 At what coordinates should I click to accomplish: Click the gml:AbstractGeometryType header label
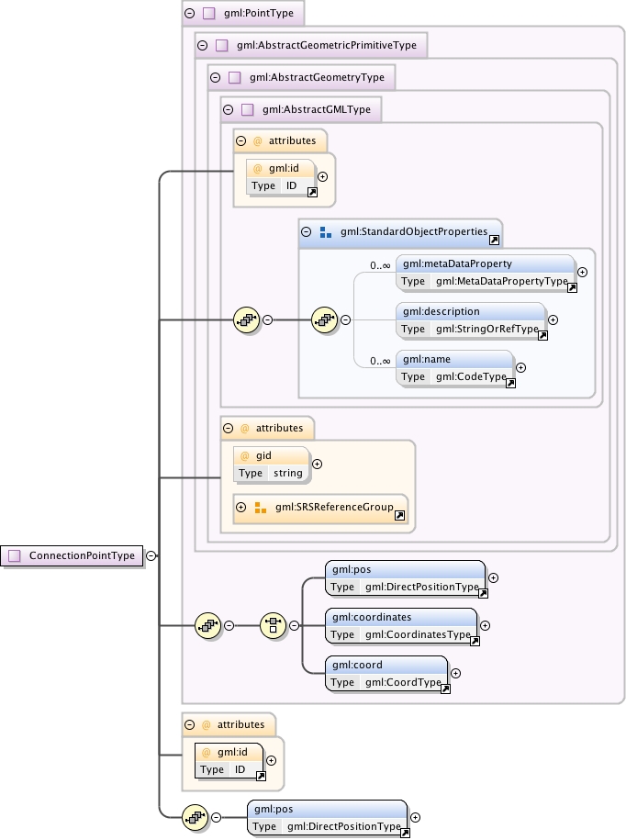317,78
